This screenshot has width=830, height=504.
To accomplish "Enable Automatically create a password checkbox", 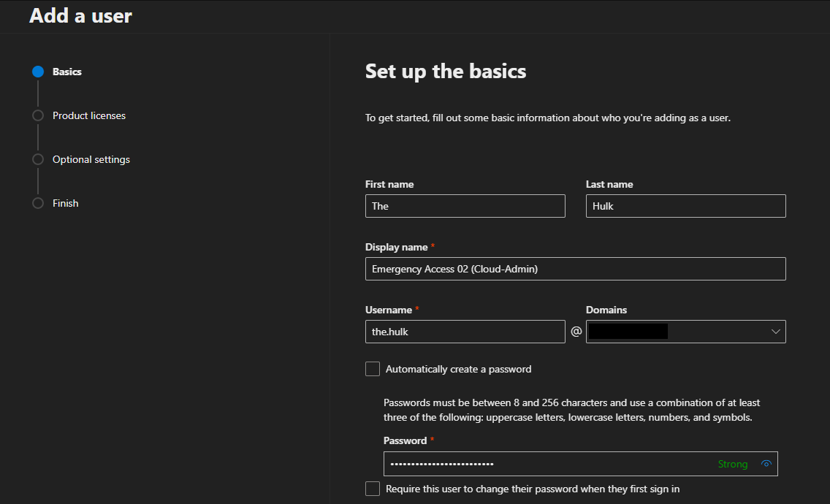I will tap(373, 369).
